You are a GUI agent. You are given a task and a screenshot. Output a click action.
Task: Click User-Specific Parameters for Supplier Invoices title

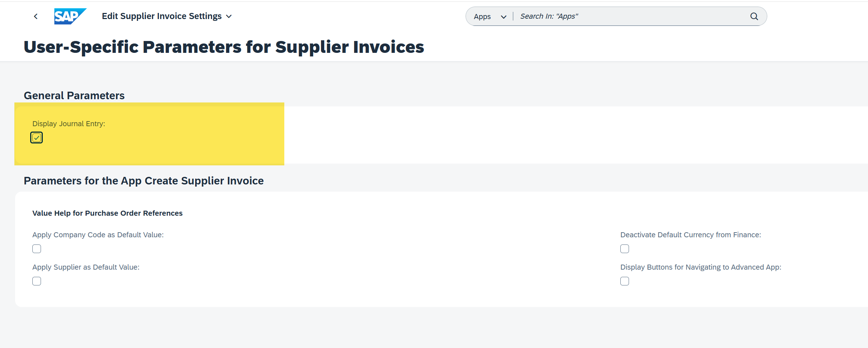pyautogui.click(x=224, y=47)
